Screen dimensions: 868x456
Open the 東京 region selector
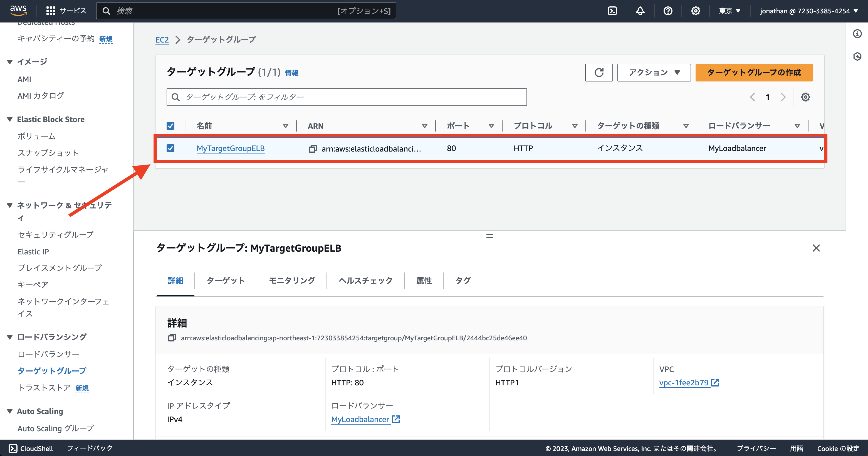tap(729, 11)
